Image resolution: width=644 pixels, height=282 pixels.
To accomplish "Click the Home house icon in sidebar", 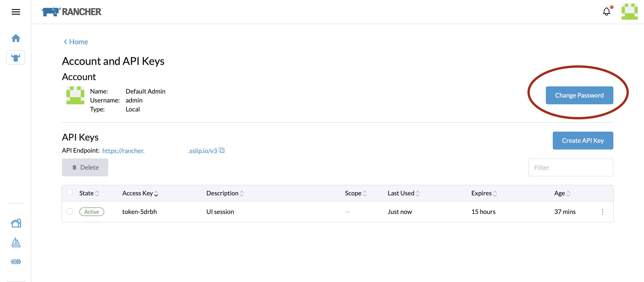I will (16, 38).
